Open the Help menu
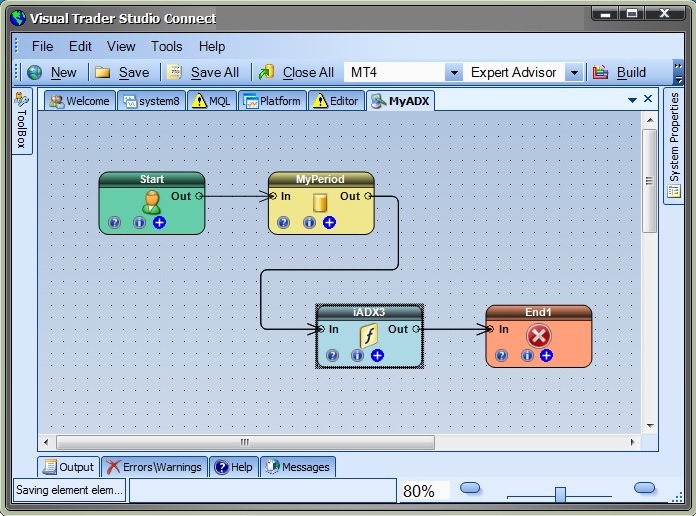696x516 pixels. (212, 46)
